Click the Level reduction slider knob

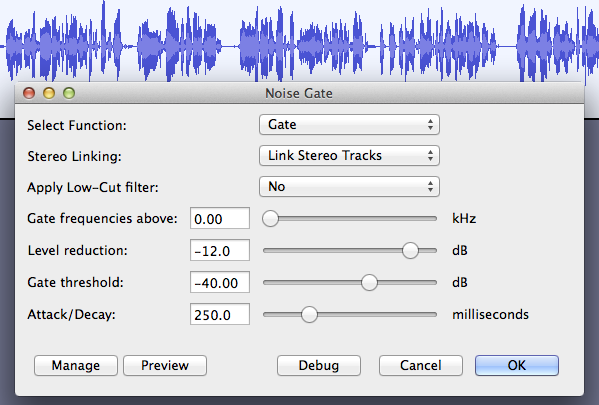point(410,251)
